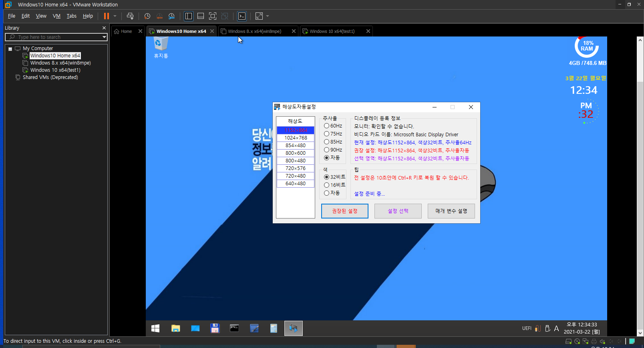Select 자동 under the 주사율 group
The height and width of the screenshot is (348, 644).
click(332, 158)
